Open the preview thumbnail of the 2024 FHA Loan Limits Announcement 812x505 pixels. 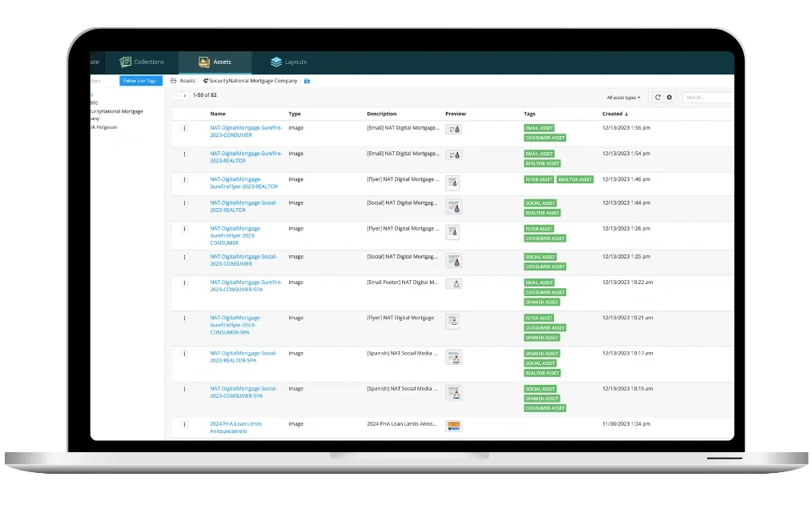coord(453,426)
